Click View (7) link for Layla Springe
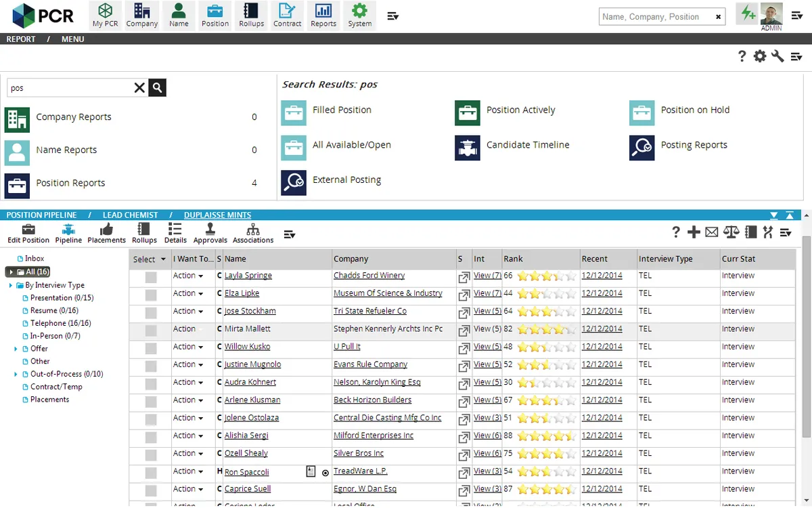The image size is (812, 508). tap(487, 276)
